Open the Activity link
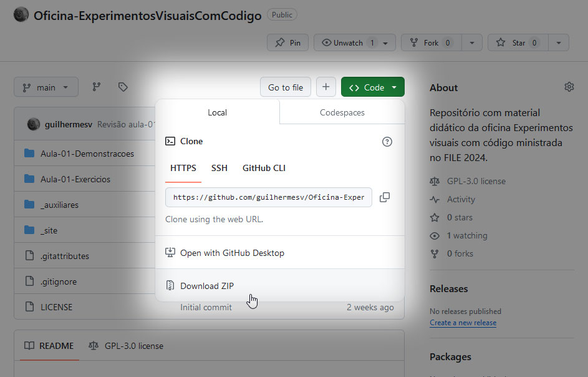This screenshot has width=588, height=377. tap(461, 199)
